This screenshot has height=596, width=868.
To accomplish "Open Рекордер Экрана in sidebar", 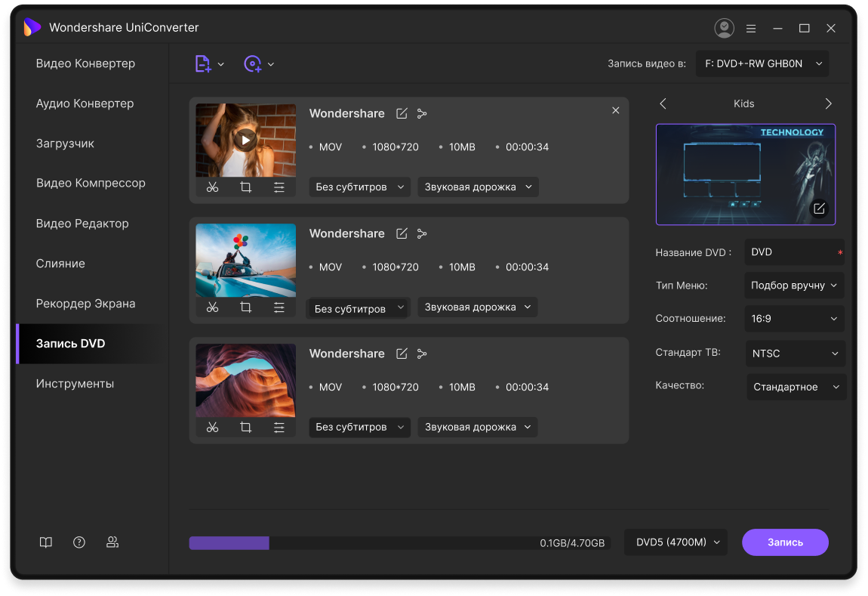I will 86,304.
